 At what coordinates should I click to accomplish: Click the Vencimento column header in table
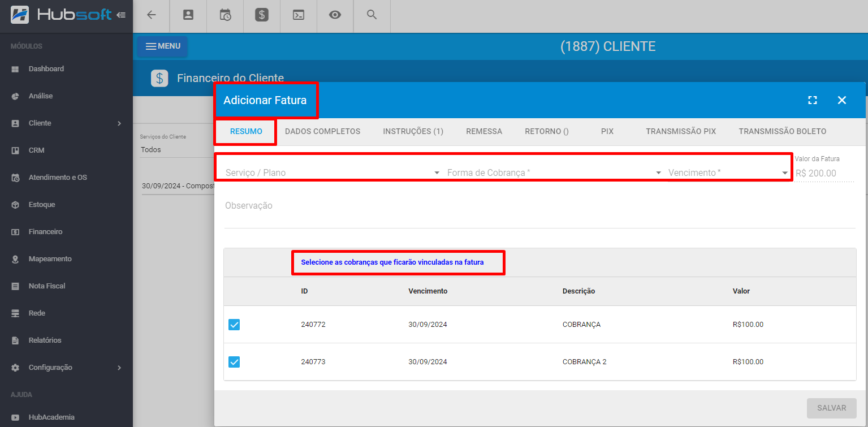pyautogui.click(x=427, y=291)
